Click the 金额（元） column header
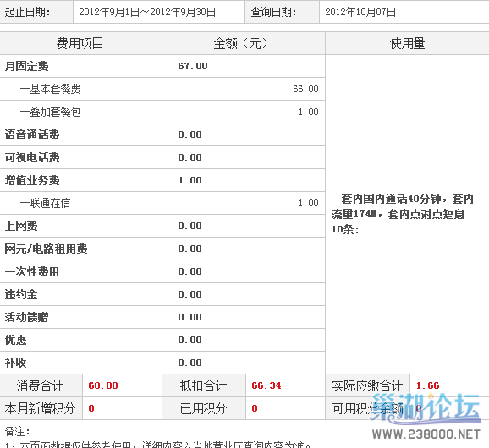489x448 pixels. tap(240, 43)
